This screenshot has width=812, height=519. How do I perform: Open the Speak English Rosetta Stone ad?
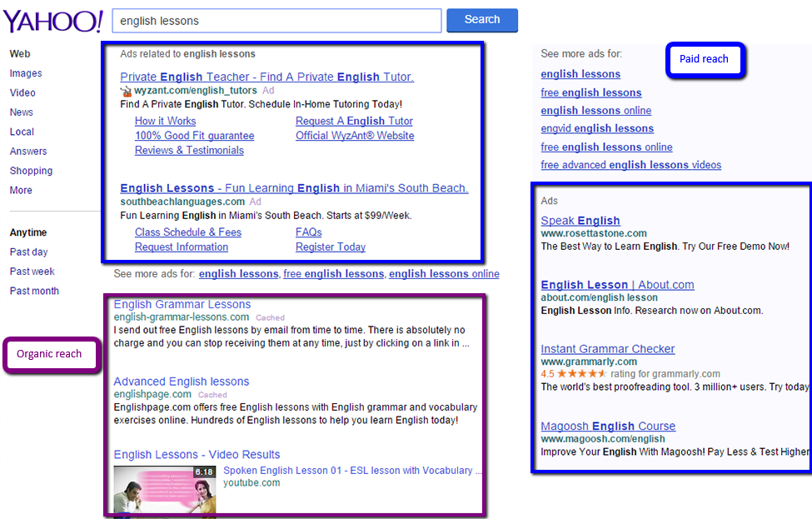point(580,221)
